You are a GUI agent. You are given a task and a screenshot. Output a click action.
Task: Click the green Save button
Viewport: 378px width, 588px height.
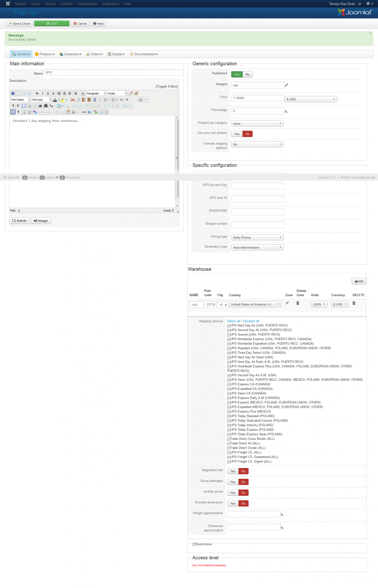52,24
